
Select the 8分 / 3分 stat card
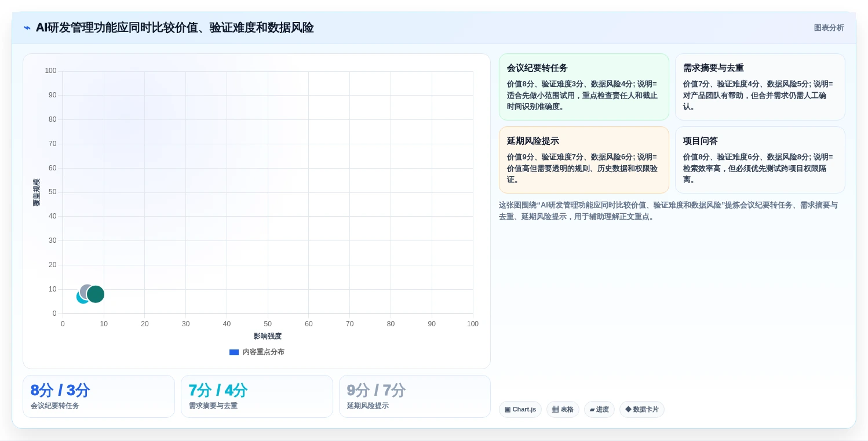coord(99,396)
